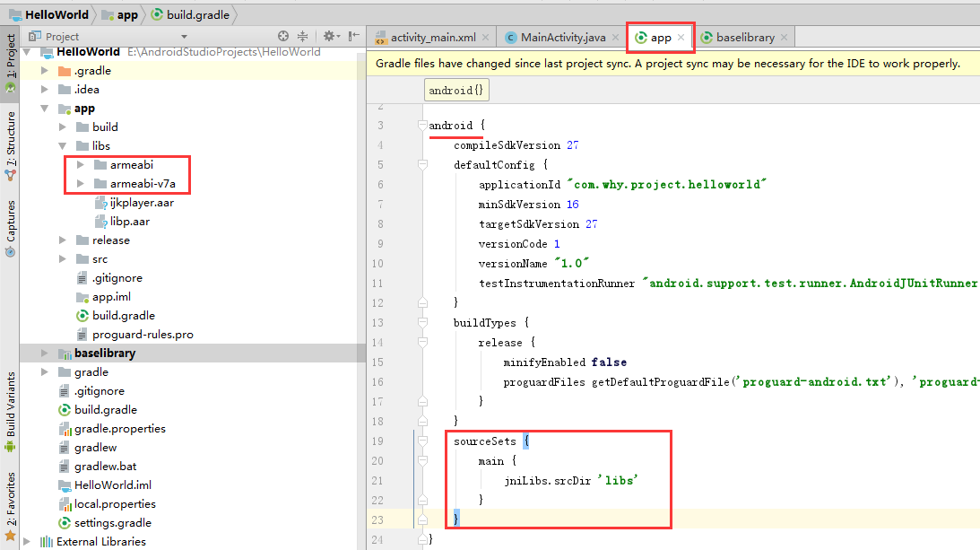Image resolution: width=980 pixels, height=550 pixels.
Task: Close the baselibrary editor tab
Action: coord(784,38)
